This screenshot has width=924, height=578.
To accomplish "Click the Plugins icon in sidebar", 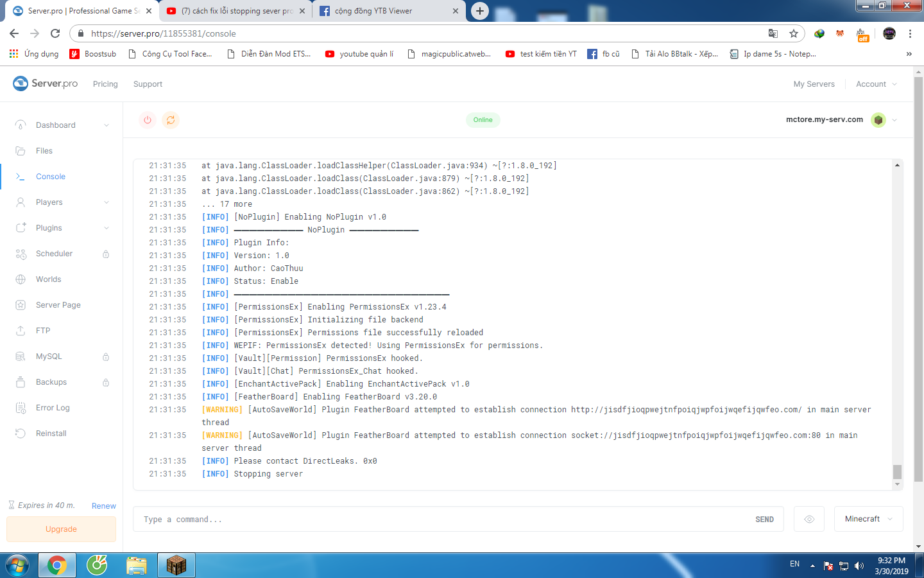I will tap(21, 228).
